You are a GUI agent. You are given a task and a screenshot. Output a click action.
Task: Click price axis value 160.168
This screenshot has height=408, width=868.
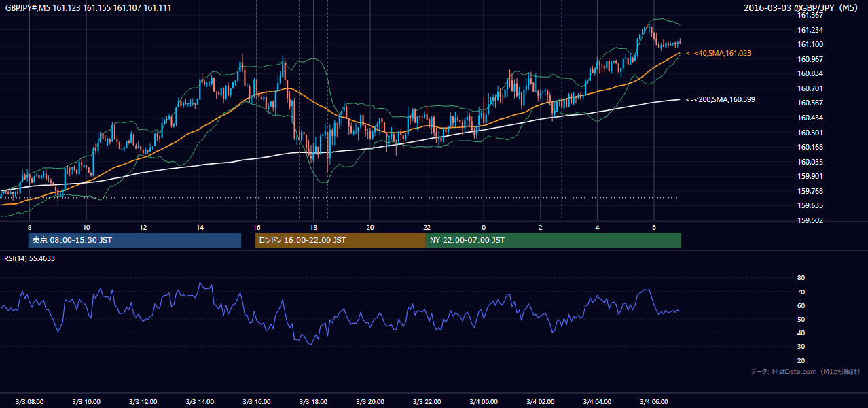810,147
